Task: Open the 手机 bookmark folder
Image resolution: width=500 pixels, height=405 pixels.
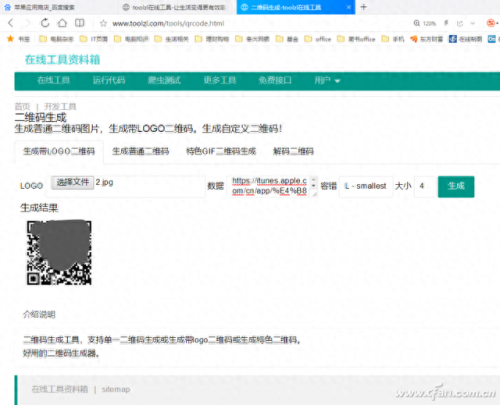Action: [x=393, y=39]
